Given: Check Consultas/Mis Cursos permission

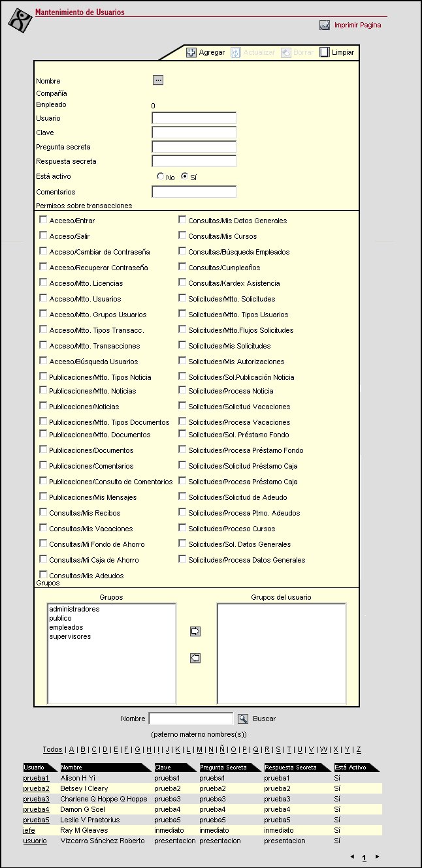Looking at the screenshot, I should 182,236.
